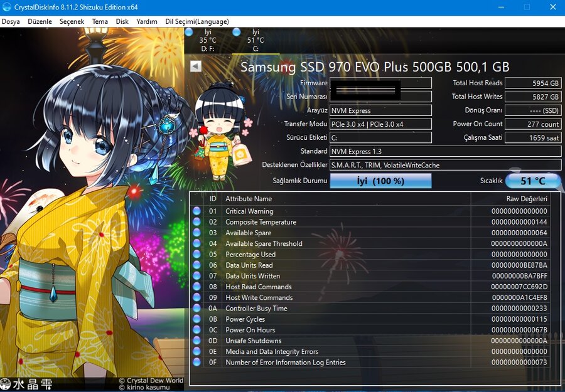The height and width of the screenshot is (392, 565).
Task: Click raw value 0000000A1C4EF8
Action: click(519, 298)
